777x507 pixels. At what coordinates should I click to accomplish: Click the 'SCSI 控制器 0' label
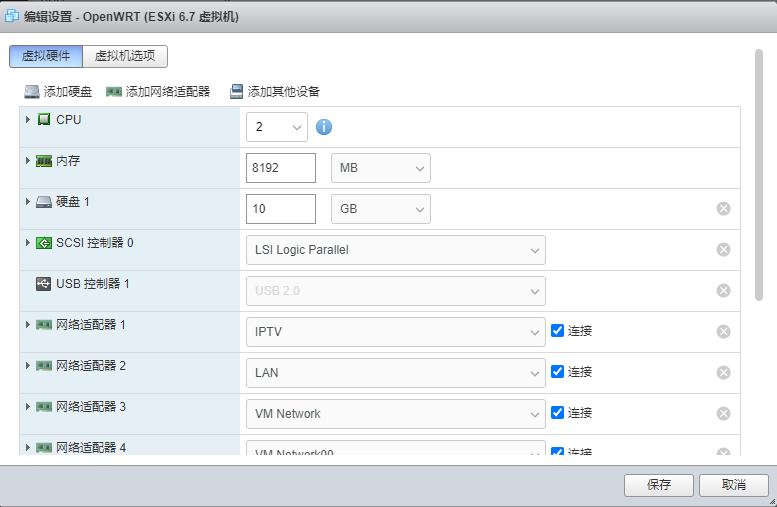coord(95,243)
